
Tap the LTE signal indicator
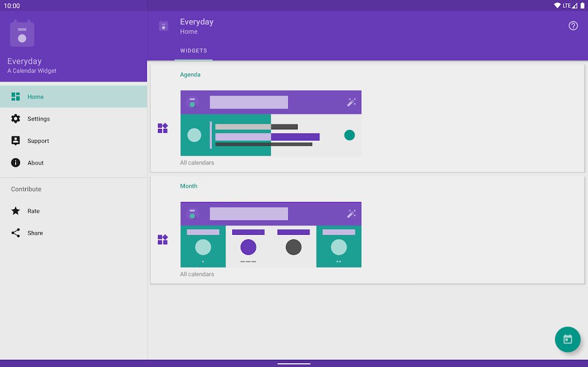pos(570,6)
